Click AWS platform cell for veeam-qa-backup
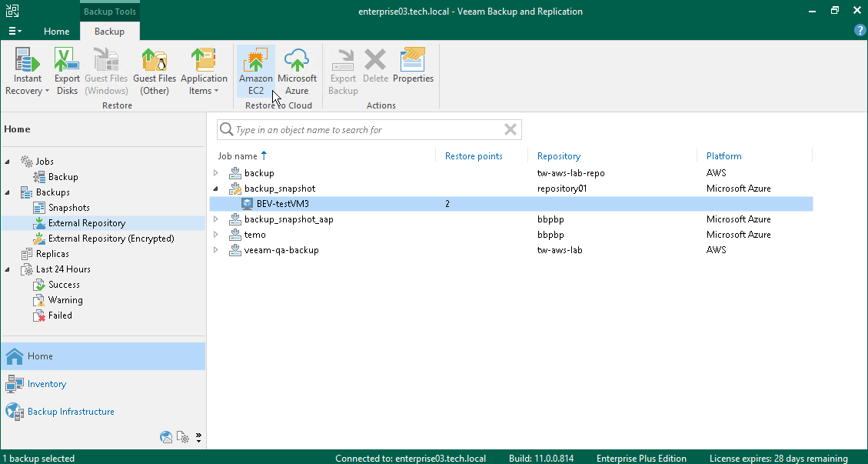Screen dimensions: 868x464 click(x=717, y=250)
